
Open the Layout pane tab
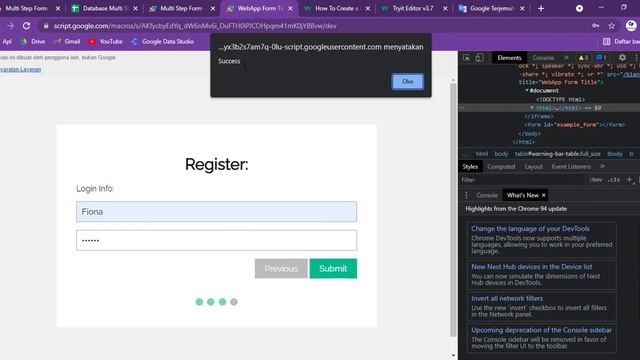533,167
